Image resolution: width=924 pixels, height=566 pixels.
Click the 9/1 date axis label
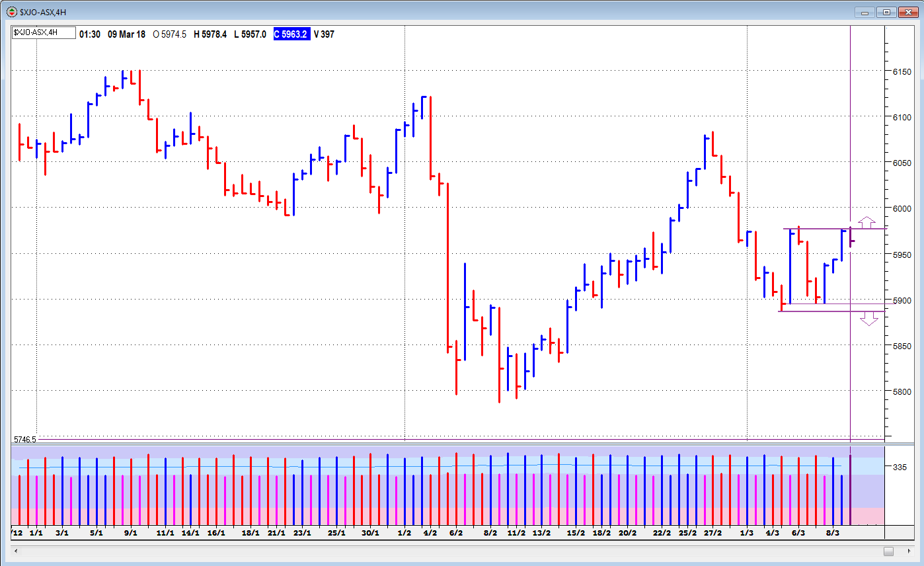131,532
